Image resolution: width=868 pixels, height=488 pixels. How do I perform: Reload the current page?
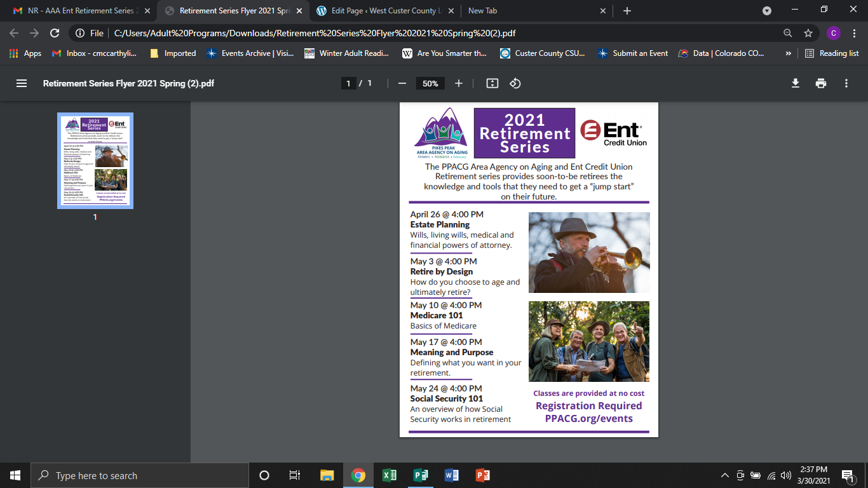(55, 33)
